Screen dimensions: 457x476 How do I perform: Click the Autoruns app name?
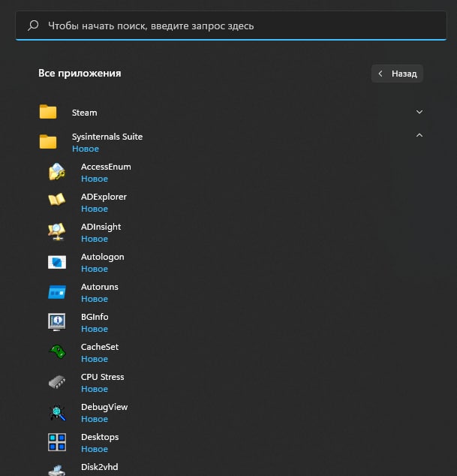tap(100, 287)
